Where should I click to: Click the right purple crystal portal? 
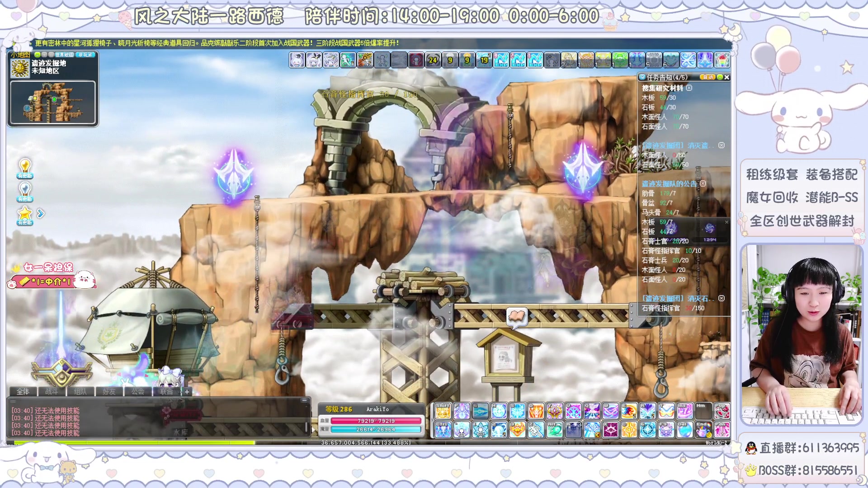click(x=583, y=171)
